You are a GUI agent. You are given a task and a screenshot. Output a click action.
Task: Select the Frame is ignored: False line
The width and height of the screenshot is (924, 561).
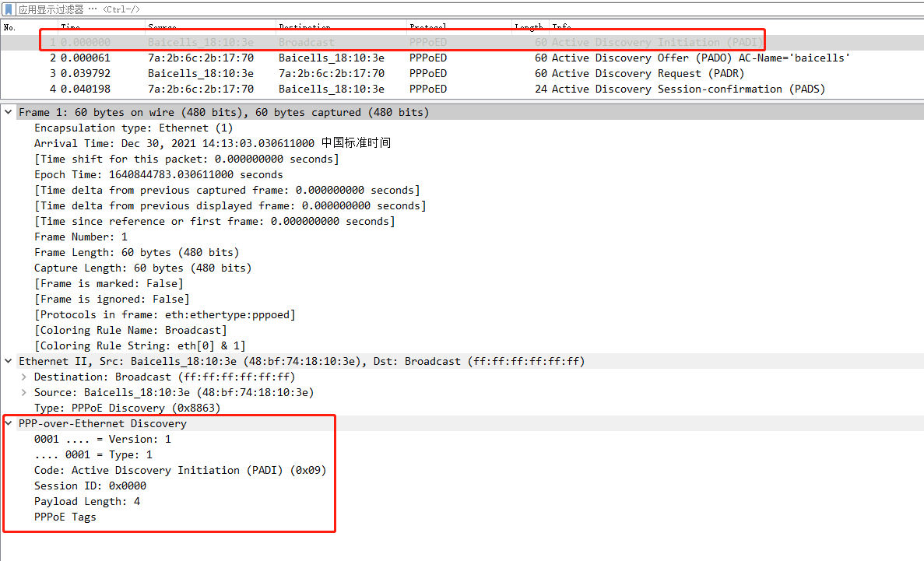click(x=112, y=300)
